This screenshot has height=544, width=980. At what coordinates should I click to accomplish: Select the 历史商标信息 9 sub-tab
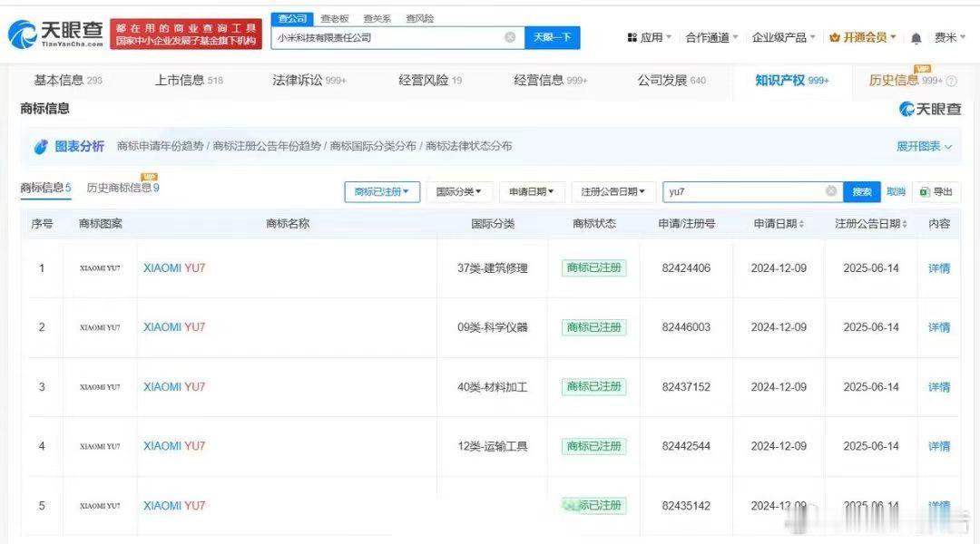[x=123, y=188]
